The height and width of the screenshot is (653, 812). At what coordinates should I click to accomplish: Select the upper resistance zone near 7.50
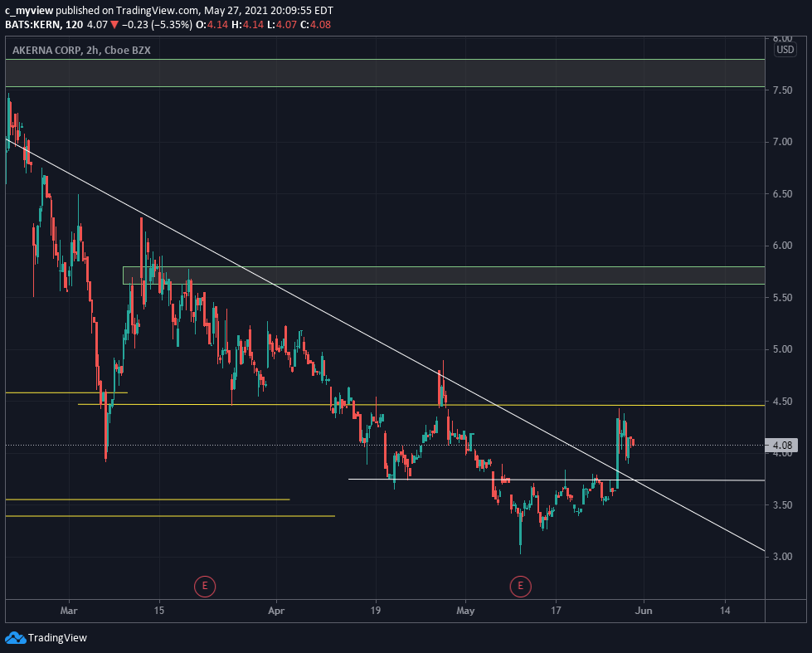[x=385, y=73]
